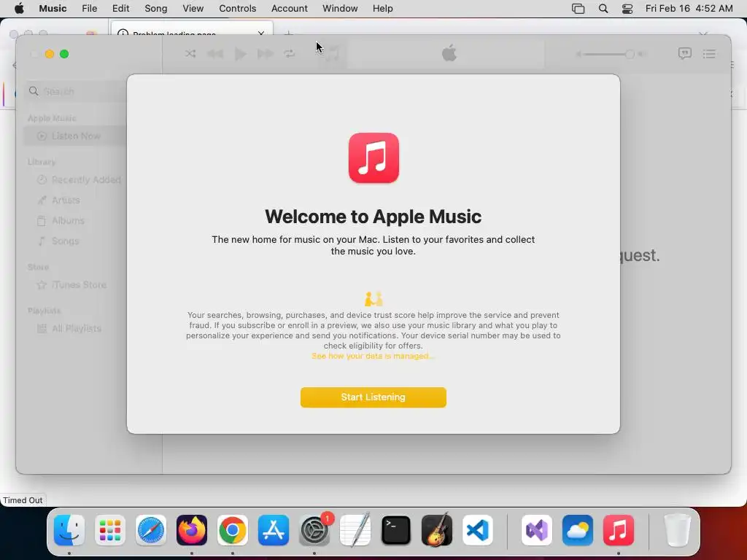Click the next track fast-forward button

coord(266,54)
